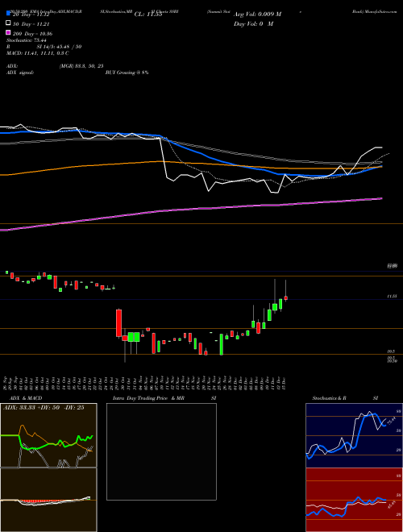
Task: Click the empty intraday trading price panel
Action: click(161, 451)
